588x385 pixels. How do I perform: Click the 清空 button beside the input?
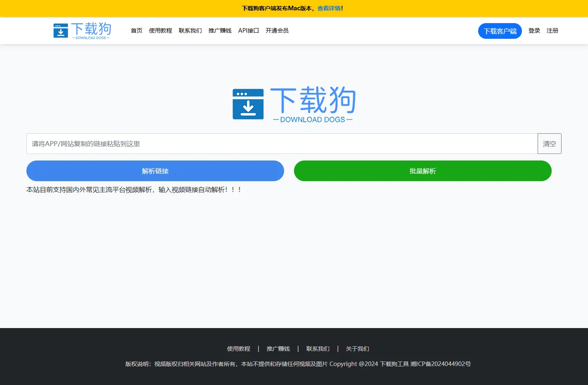tap(550, 144)
